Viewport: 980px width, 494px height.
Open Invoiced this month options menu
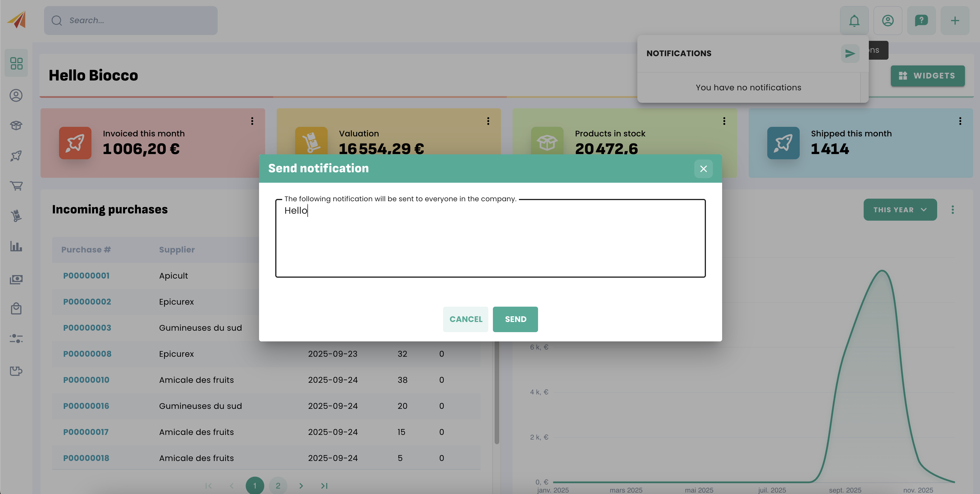click(252, 121)
